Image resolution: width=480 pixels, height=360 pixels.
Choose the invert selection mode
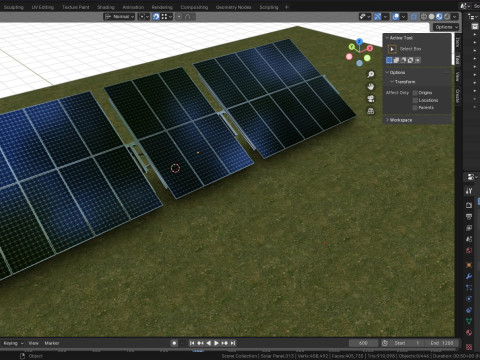point(410,60)
